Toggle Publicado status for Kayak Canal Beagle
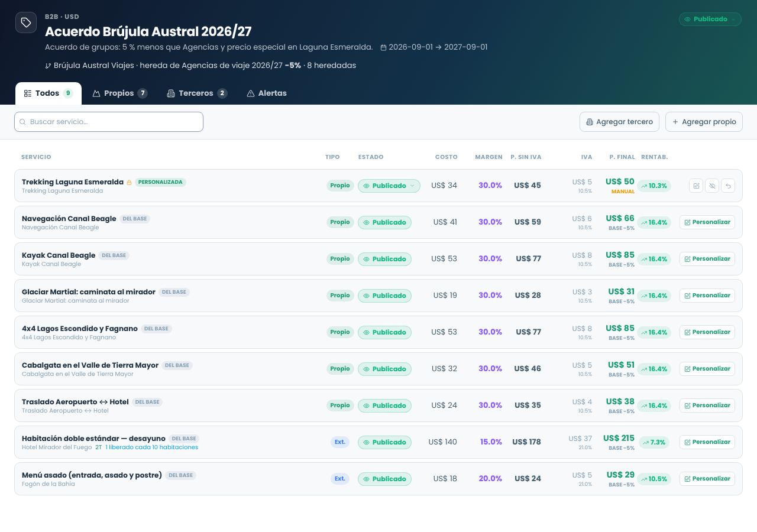 pos(384,259)
